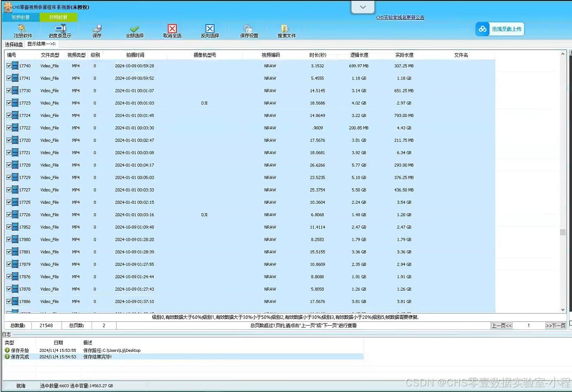The image size is (572, 392).
Task: Click the 实际长度 column header
Action: [404, 55]
